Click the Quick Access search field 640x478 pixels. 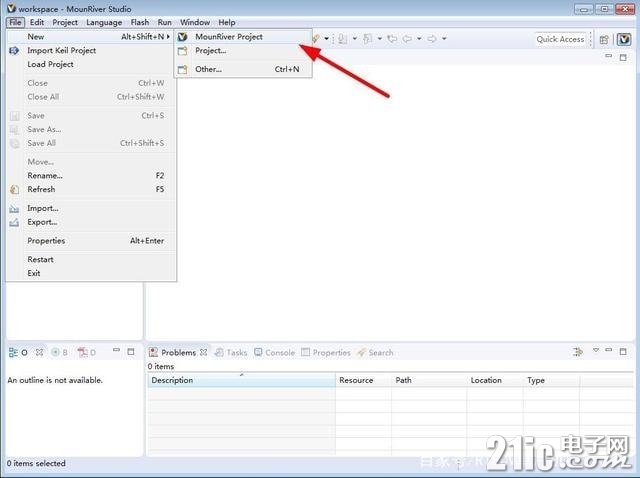coord(560,39)
